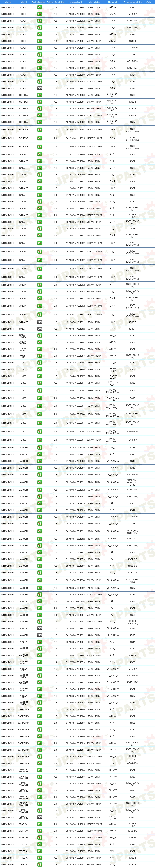The width and height of the screenshot is (155, 868).
Task: Click 125kW / 170KM power in GALANT row
Action: [94, 215]
